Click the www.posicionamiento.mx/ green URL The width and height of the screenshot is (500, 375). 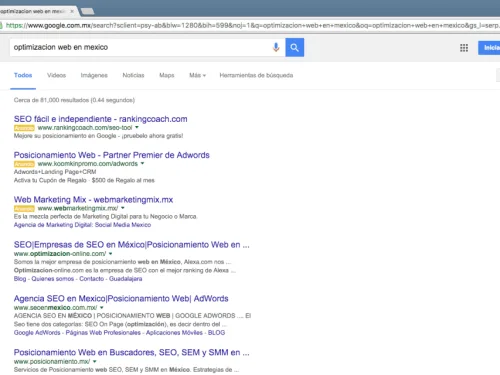click(52, 361)
